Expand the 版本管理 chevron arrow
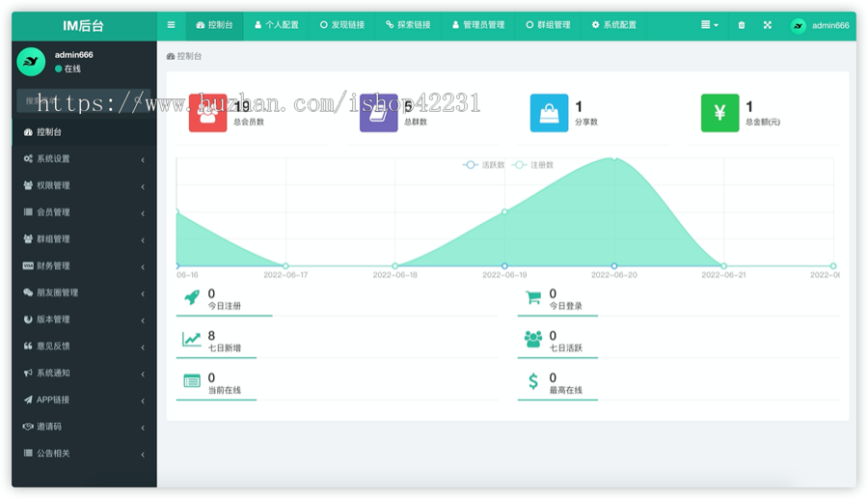868x499 pixels. (x=143, y=320)
